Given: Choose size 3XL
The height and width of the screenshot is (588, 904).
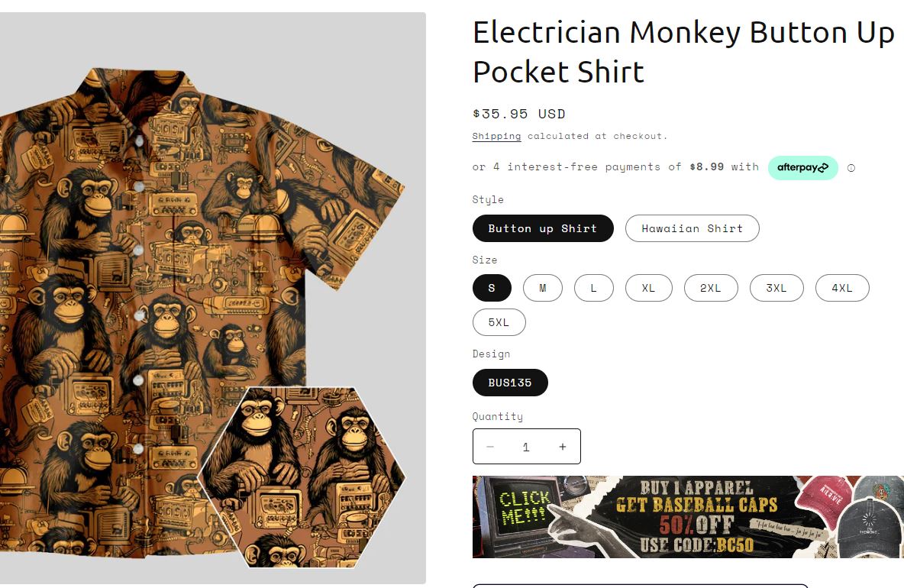Looking at the screenshot, I should [776, 288].
